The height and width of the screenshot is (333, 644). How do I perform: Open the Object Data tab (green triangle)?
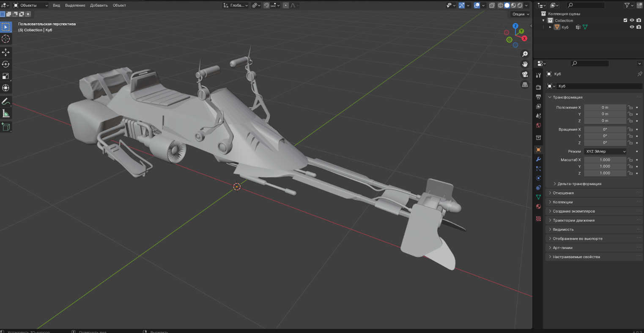tap(538, 197)
